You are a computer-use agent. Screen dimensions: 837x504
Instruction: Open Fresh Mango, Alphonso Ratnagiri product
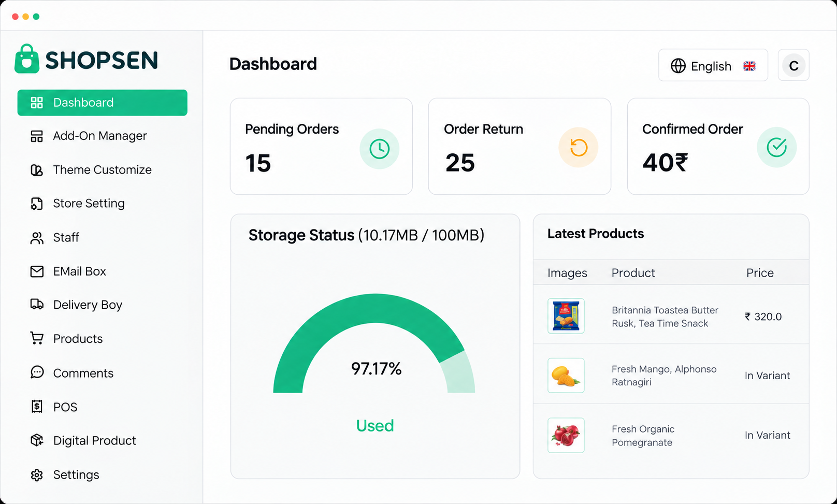[664, 376]
